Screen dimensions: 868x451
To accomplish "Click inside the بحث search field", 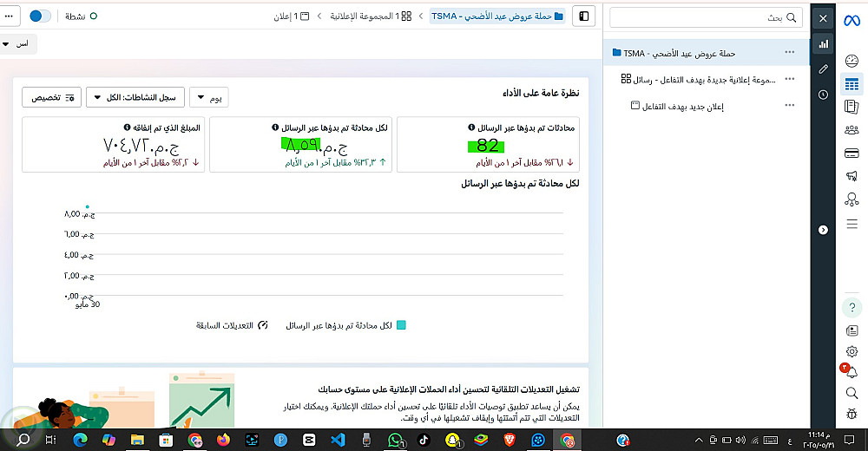I will tap(706, 17).
